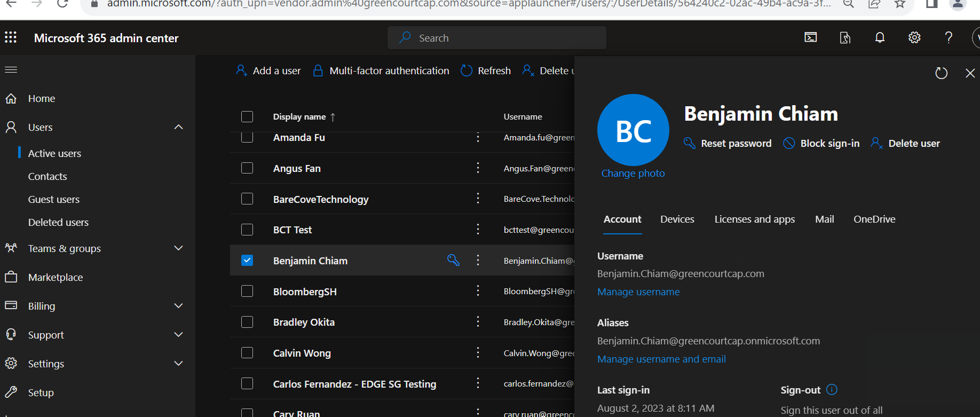Open more actions for Amanda Fu

[478, 137]
